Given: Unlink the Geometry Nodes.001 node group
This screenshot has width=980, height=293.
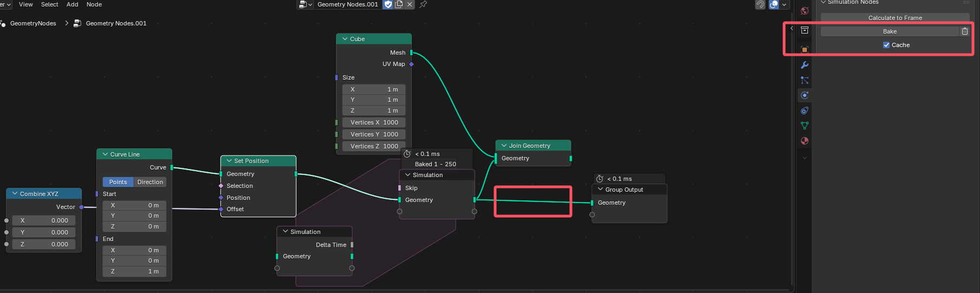Looking at the screenshot, I should [x=410, y=4].
